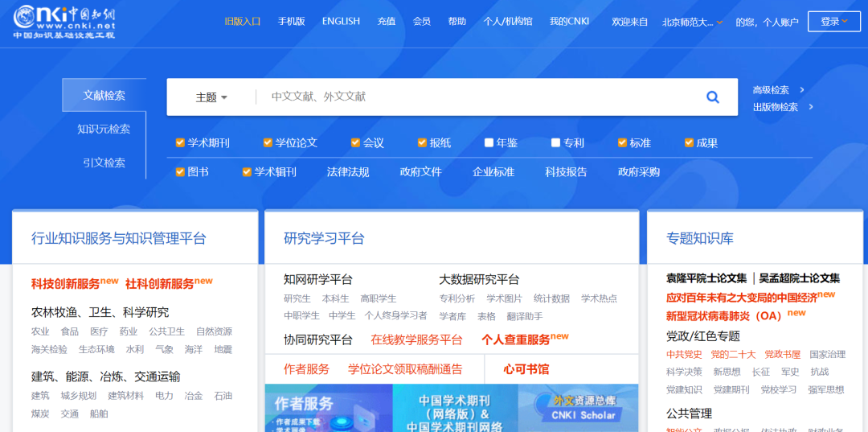The image size is (868, 432).
Task: Expand the 北京师范大... institution dropdown
Action: (693, 23)
